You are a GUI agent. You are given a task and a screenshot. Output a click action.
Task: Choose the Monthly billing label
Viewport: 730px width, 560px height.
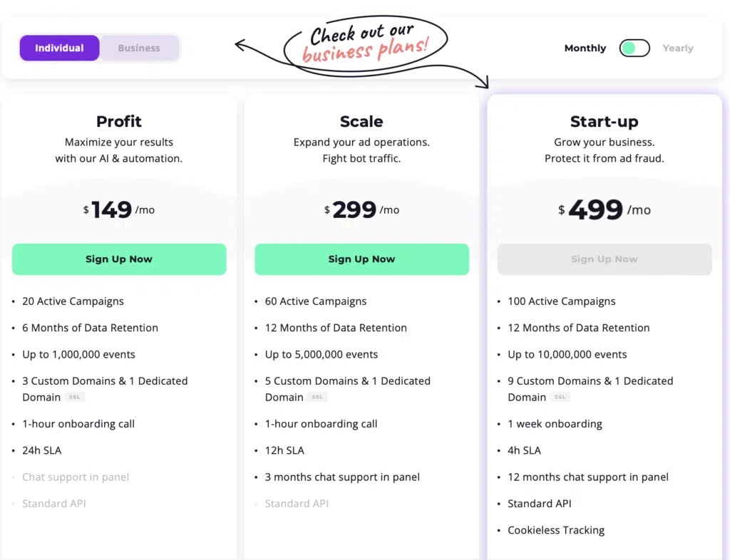tap(585, 48)
